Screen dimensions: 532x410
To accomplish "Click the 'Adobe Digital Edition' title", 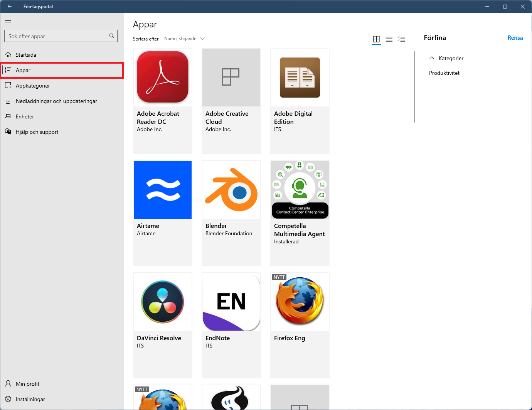I will [x=293, y=118].
